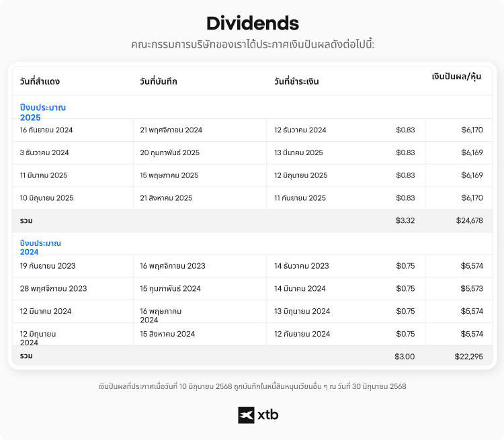Click the รวม label beside $3.00
The width and height of the screenshot is (504, 440).
tap(26, 356)
